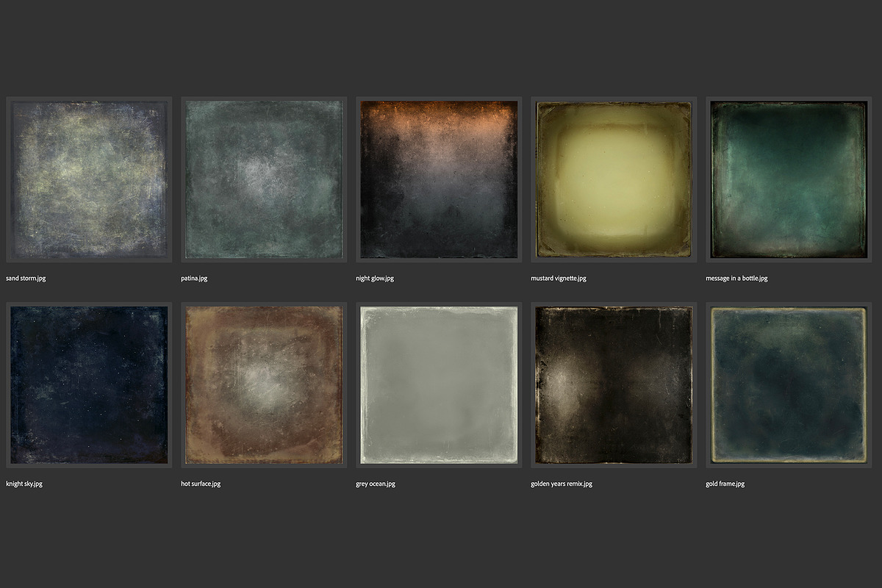The image size is (882, 588).
Task: Click the grey ocean texture thumbnail
Action: tap(439, 384)
